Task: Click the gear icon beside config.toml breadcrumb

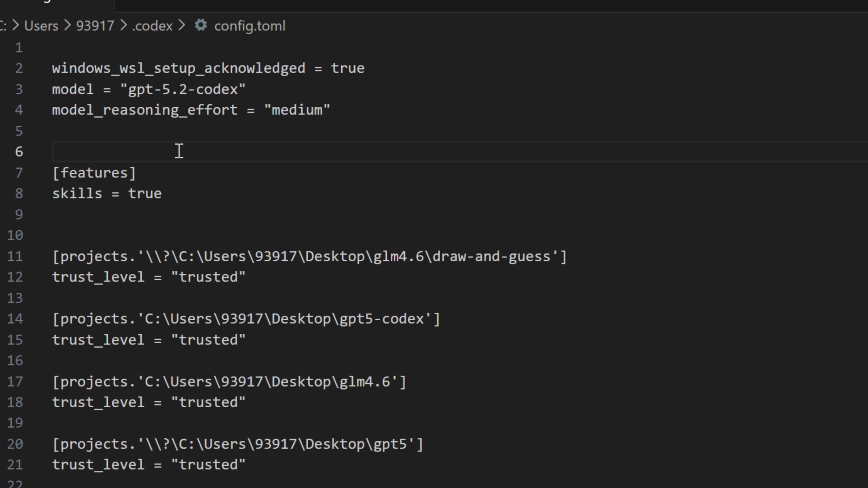Action: tap(201, 26)
